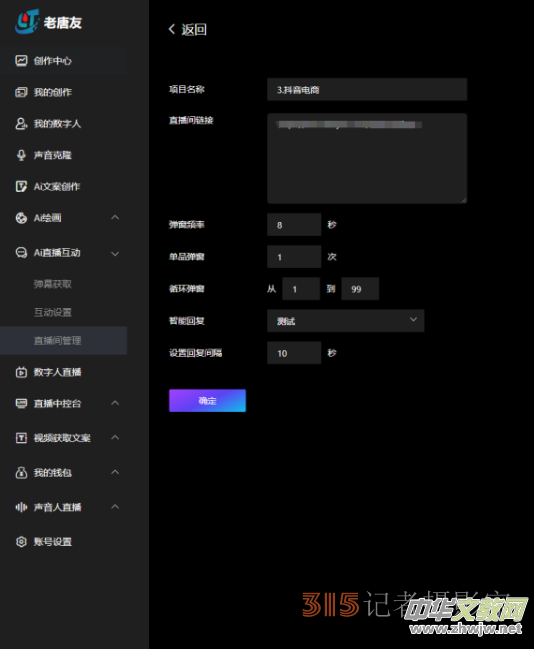This screenshot has width=534, height=649.
Task: Click the 账号设置 gear icon
Action: click(x=21, y=541)
